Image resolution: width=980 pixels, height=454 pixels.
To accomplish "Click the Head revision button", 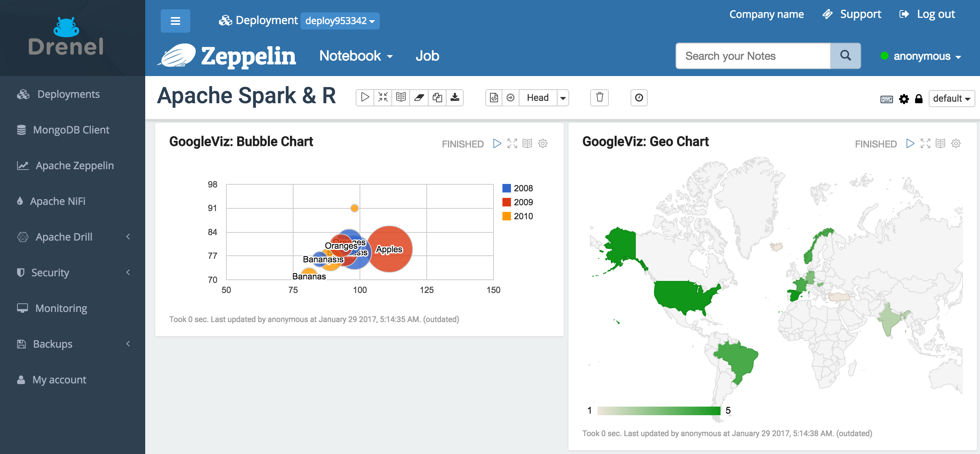I will tap(538, 97).
